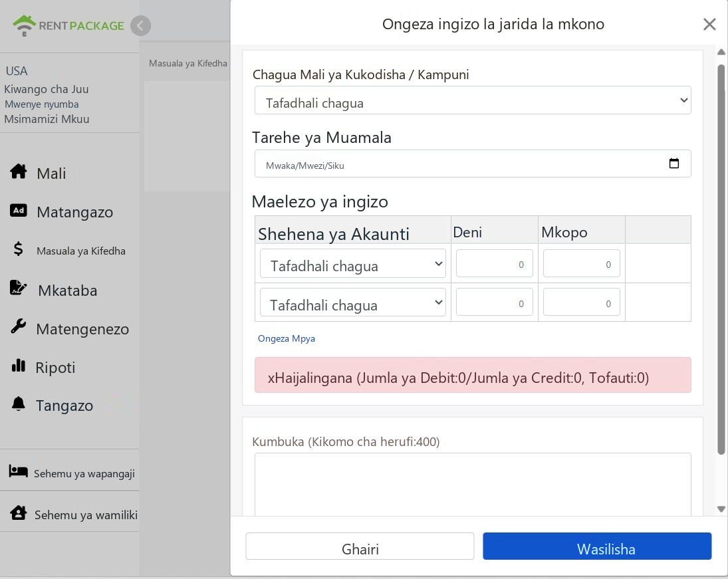This screenshot has width=728, height=579.
Task: Open Matangazo menu item
Action: click(x=74, y=212)
